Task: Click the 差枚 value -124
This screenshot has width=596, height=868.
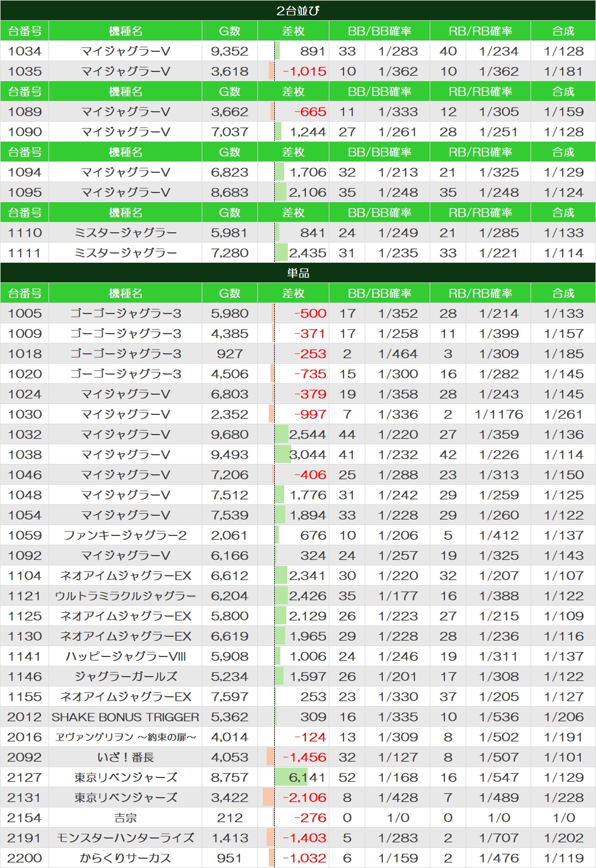Action: [x=310, y=737]
